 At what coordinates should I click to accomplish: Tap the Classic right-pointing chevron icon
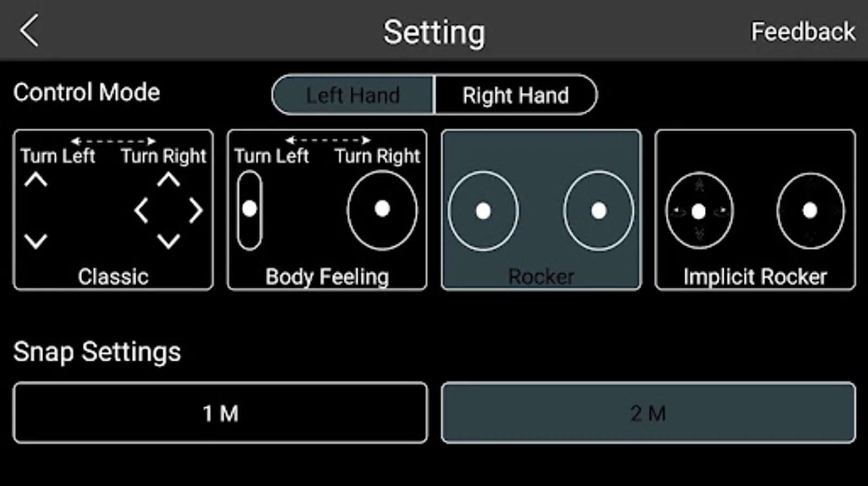(196, 211)
